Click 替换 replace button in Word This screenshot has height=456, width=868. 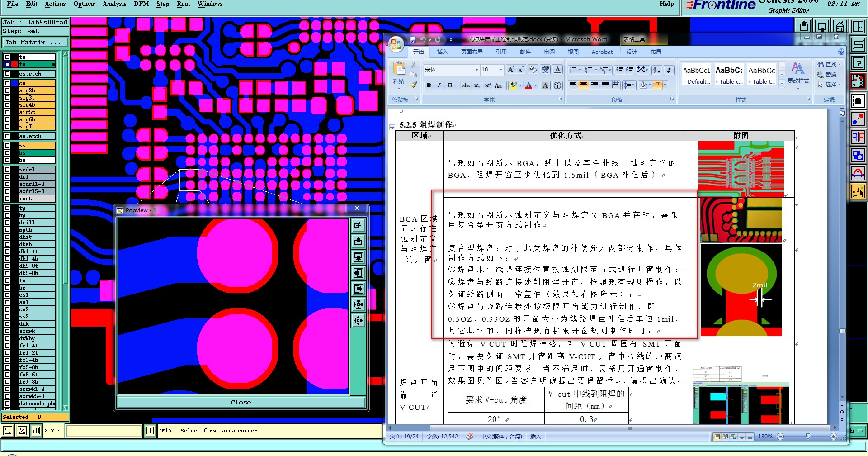tap(827, 75)
